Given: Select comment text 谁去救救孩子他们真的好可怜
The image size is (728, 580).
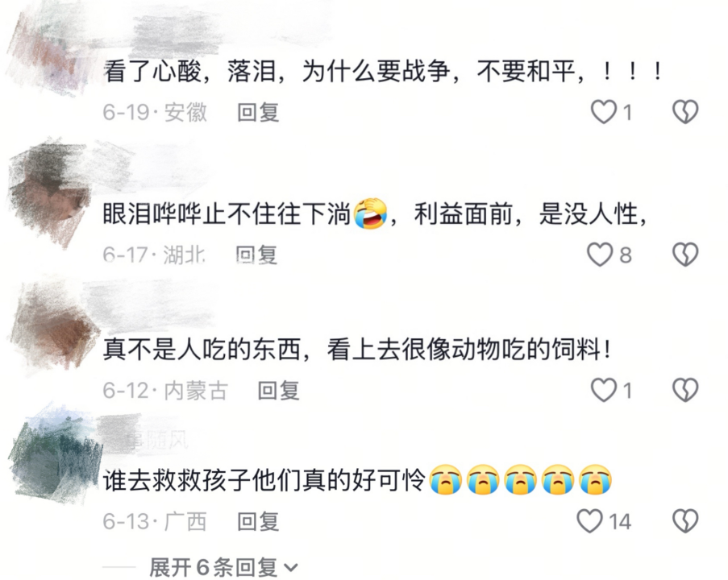Looking at the screenshot, I should point(264,480).
